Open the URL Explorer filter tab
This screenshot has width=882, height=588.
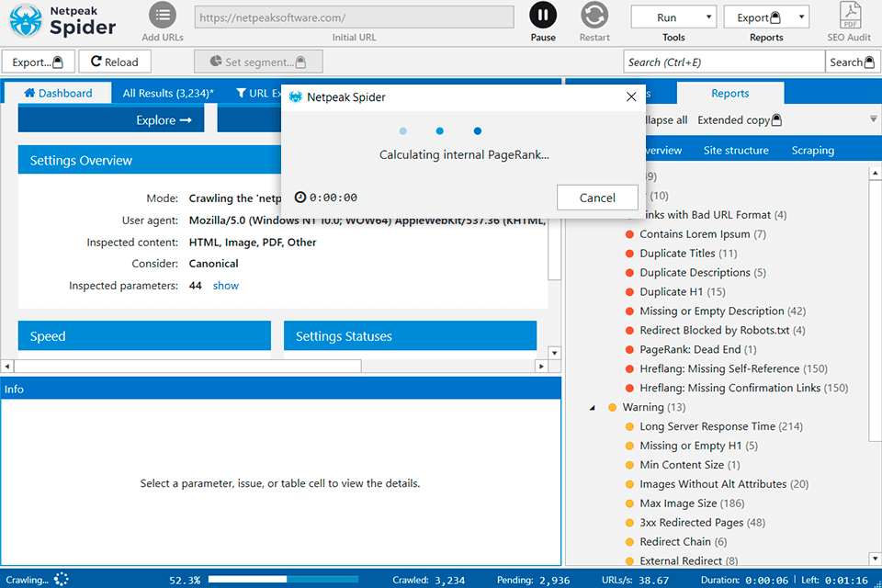pos(258,93)
